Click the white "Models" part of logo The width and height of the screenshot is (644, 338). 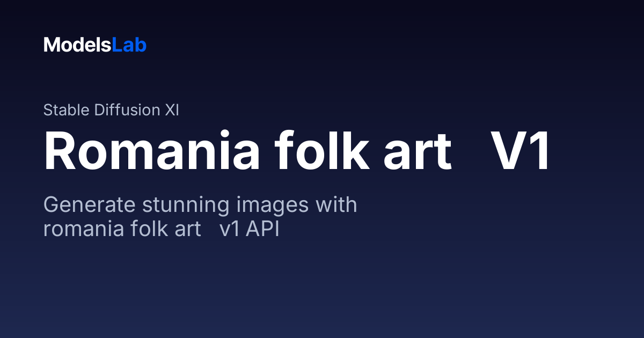[x=78, y=45]
